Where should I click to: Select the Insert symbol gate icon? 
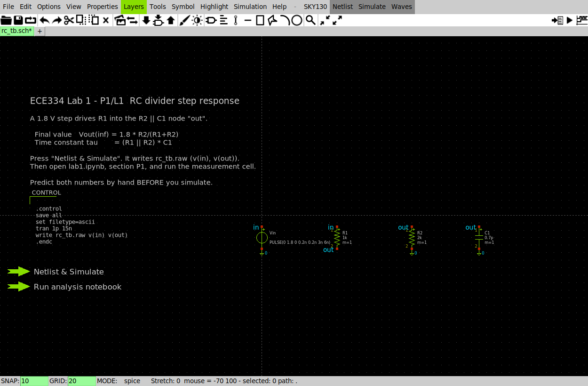tap(211, 20)
